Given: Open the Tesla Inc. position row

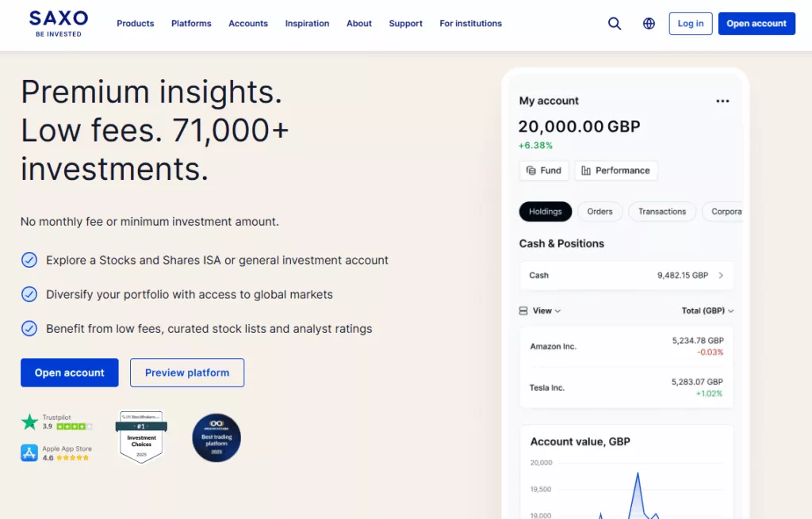Looking at the screenshot, I should tap(626, 387).
